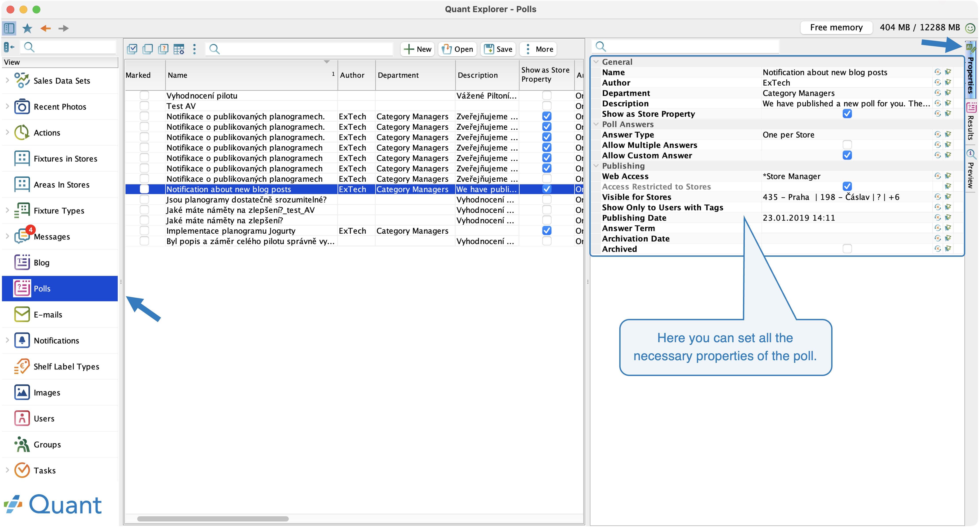Click the Messages icon with badge
This screenshot has width=980, height=528.
[22, 237]
